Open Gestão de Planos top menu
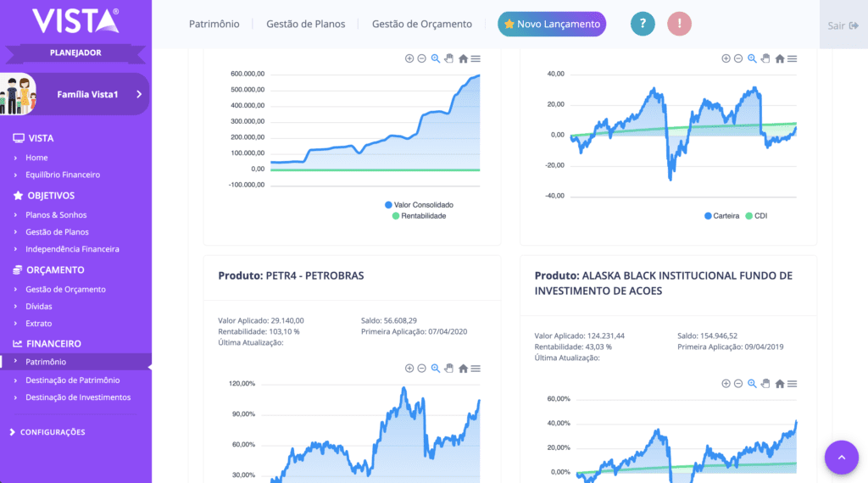868x483 pixels. pos(305,25)
